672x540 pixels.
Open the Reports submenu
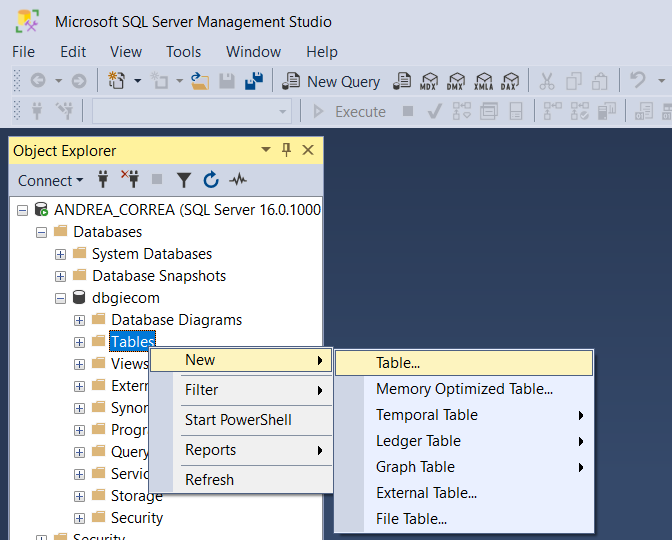(241, 450)
